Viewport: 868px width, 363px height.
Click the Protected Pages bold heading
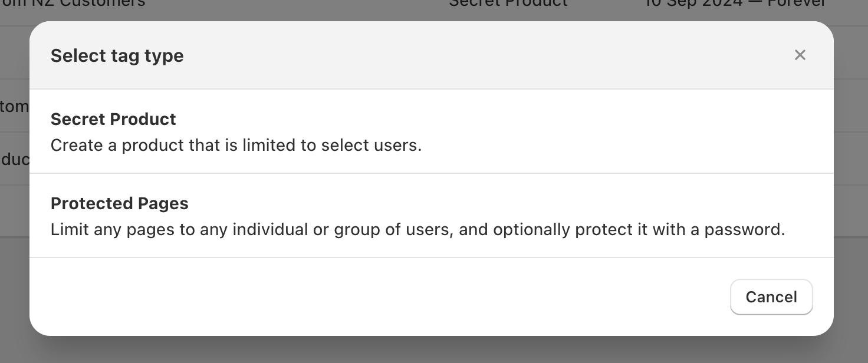pyautogui.click(x=120, y=203)
